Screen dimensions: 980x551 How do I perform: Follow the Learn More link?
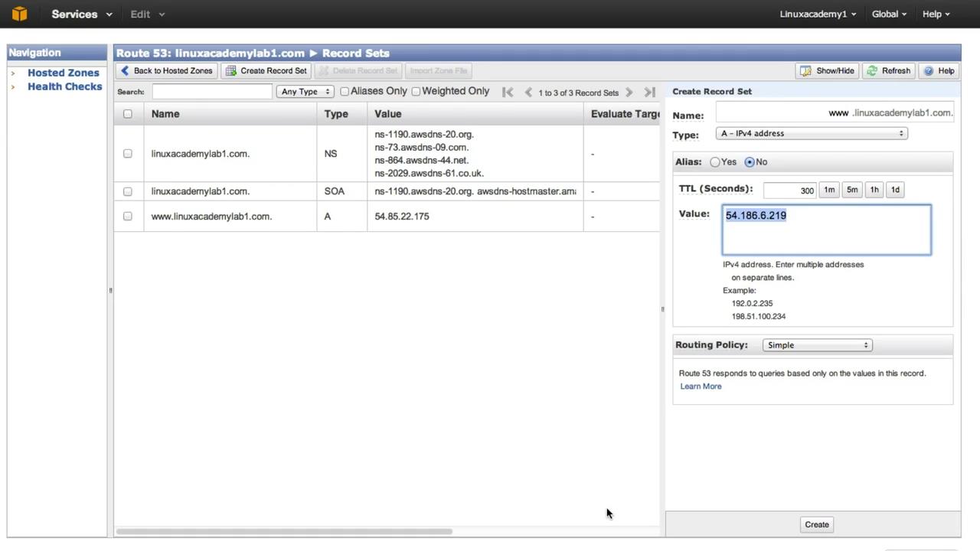(701, 386)
